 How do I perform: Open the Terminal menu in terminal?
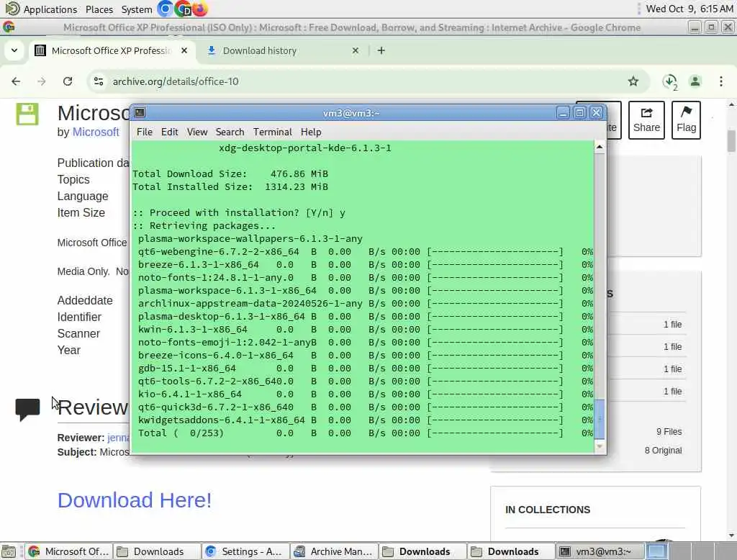click(x=273, y=132)
